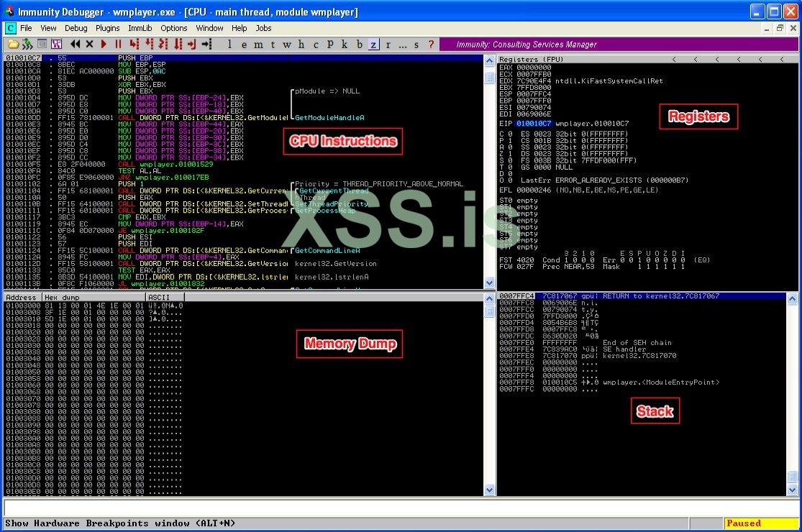Select dump row at address 01003000
The height and width of the screenshot is (532, 802).
click(94, 306)
